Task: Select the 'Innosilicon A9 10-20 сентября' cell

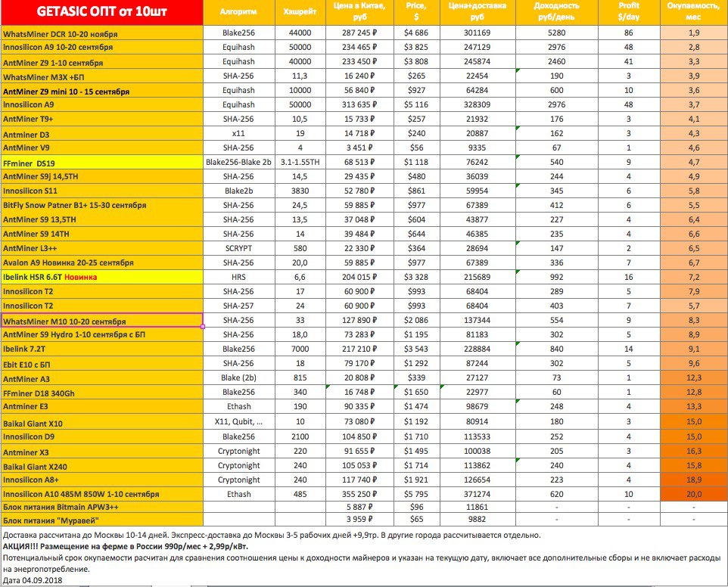Action: (101, 48)
